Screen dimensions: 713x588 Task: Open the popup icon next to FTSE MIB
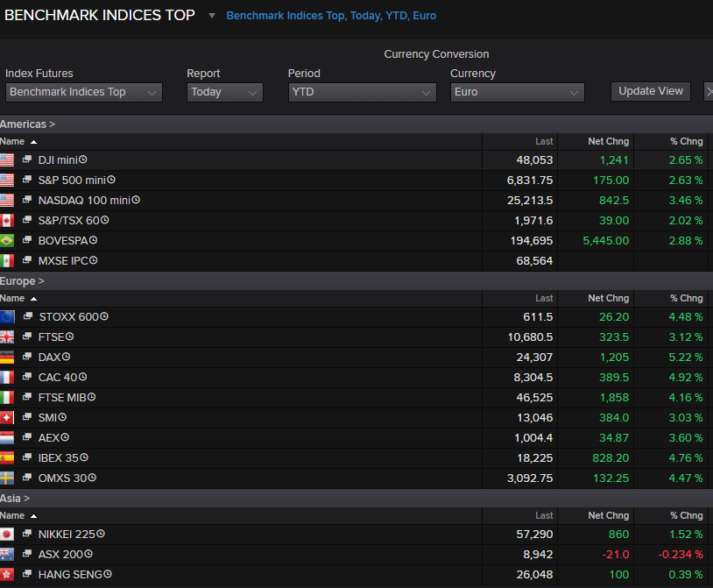pos(27,397)
